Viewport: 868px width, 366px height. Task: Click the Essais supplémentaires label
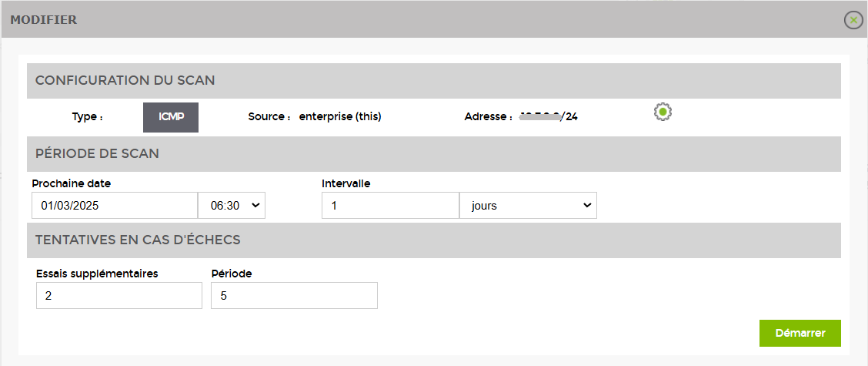pyautogui.click(x=98, y=274)
